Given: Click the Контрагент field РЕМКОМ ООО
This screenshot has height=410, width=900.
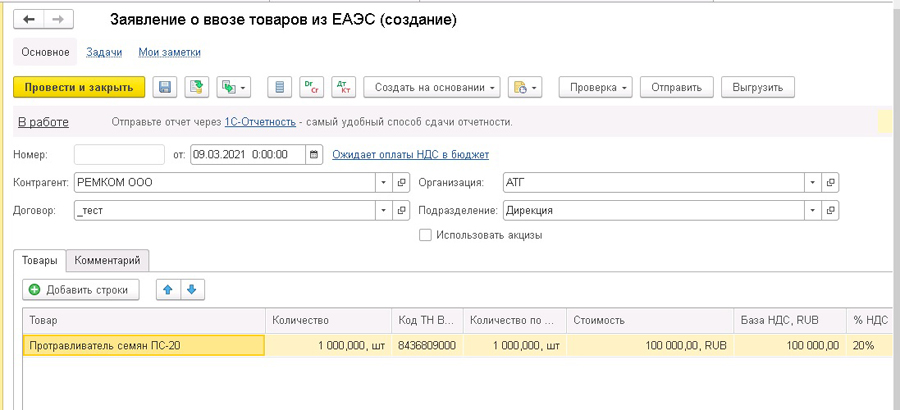Looking at the screenshot, I should [225, 183].
